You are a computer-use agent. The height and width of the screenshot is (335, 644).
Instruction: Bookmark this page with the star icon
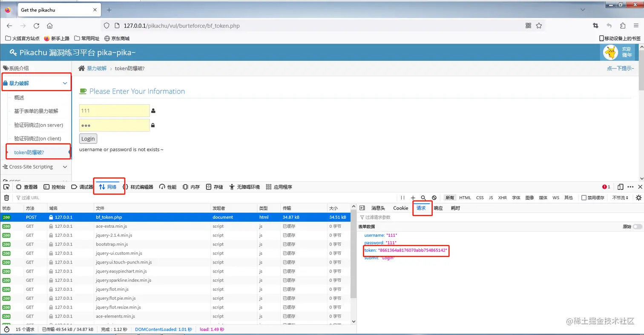539,26
